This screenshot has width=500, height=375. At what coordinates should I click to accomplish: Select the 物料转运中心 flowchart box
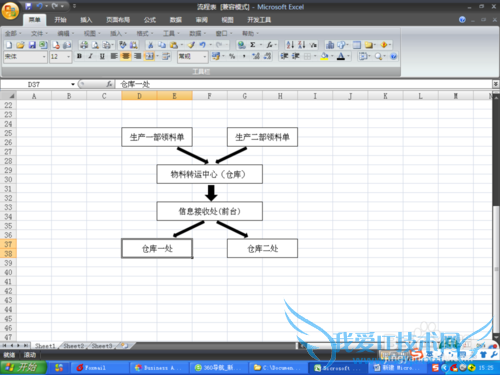click(210, 174)
